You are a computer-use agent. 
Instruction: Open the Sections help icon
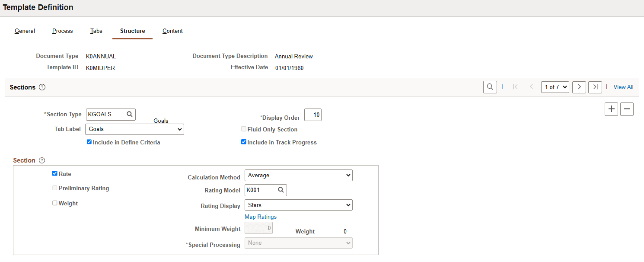point(42,87)
